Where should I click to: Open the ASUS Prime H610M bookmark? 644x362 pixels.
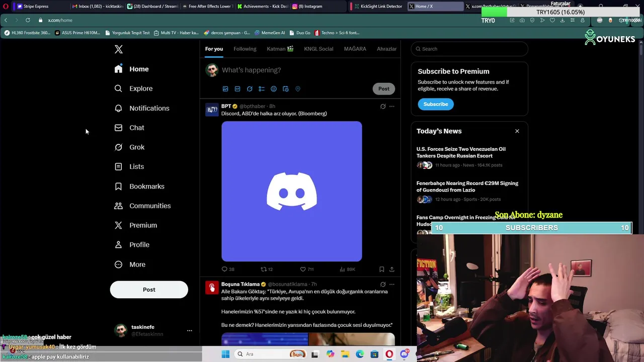77,33
